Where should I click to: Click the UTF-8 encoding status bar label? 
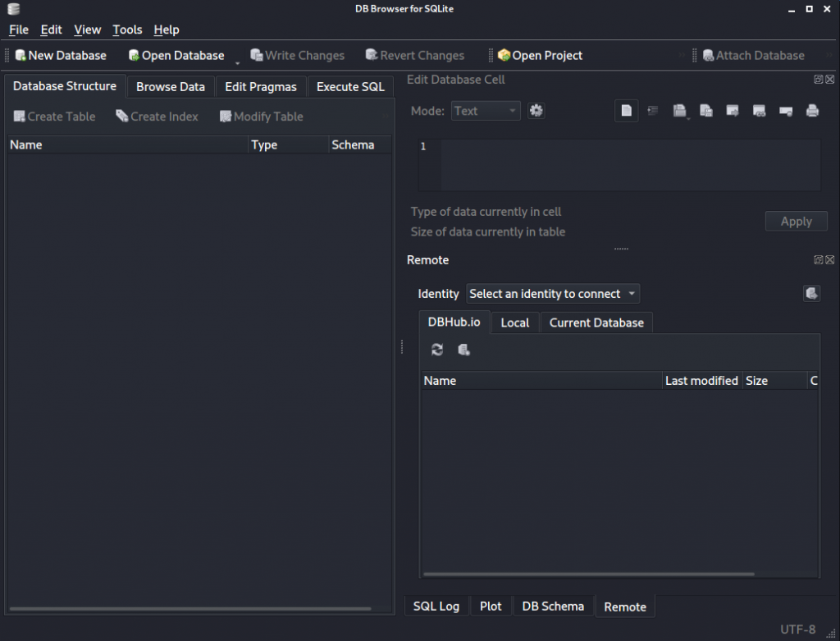(797, 630)
